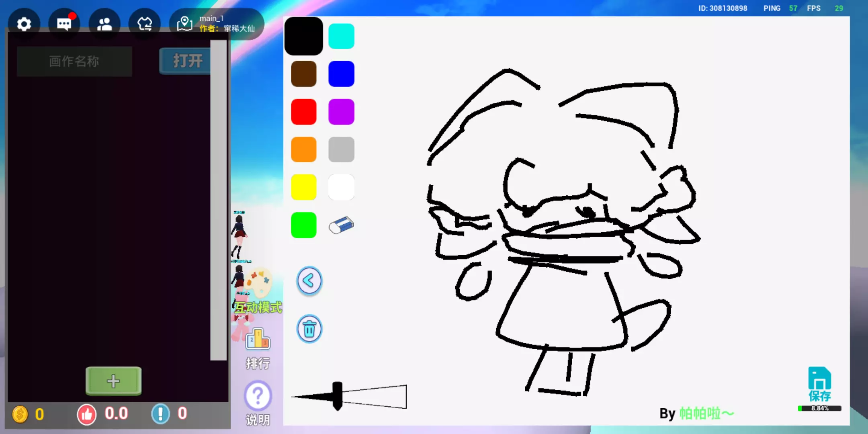
Task: Open the chat messages icon
Action: [x=64, y=24]
